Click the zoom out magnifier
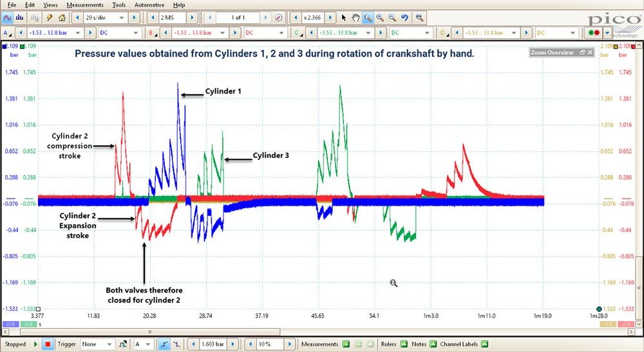Image resolution: width=644 pixels, height=352 pixels. coord(392,17)
